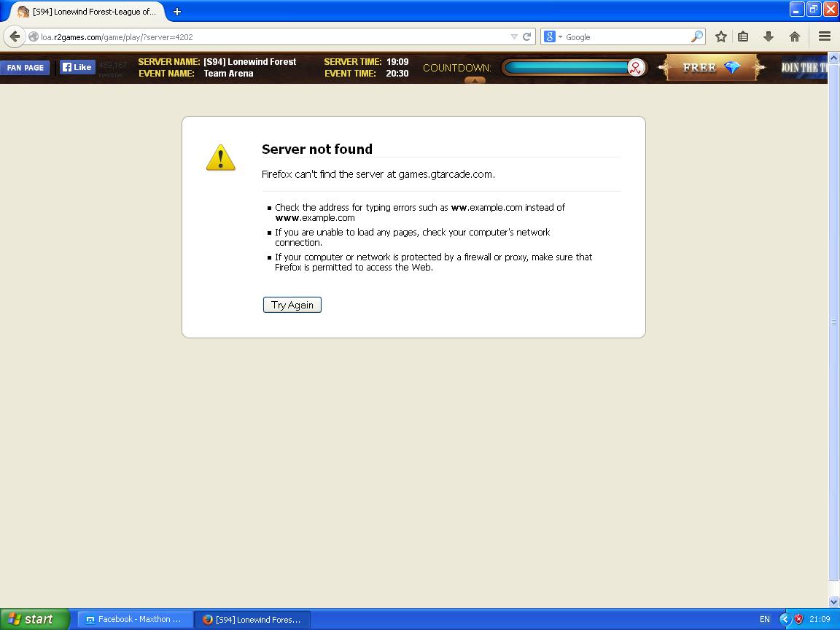Click the Facebook Like button
The image size is (840, 630).
point(77,67)
